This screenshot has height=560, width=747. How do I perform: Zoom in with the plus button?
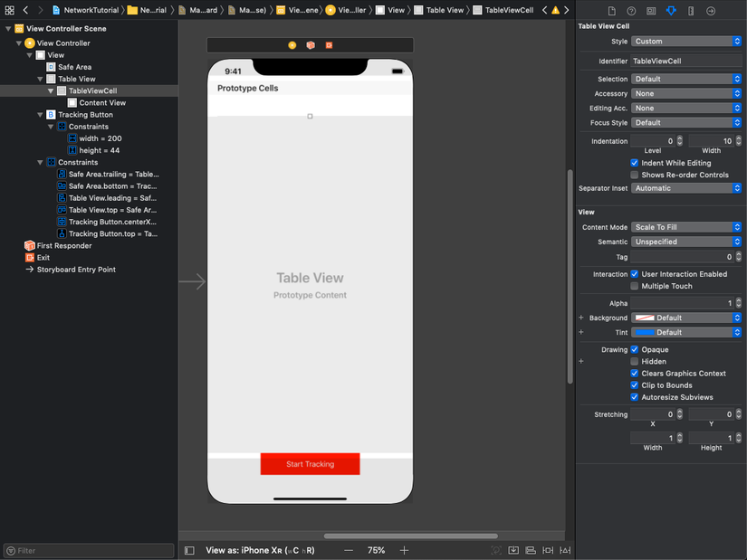coord(404,550)
